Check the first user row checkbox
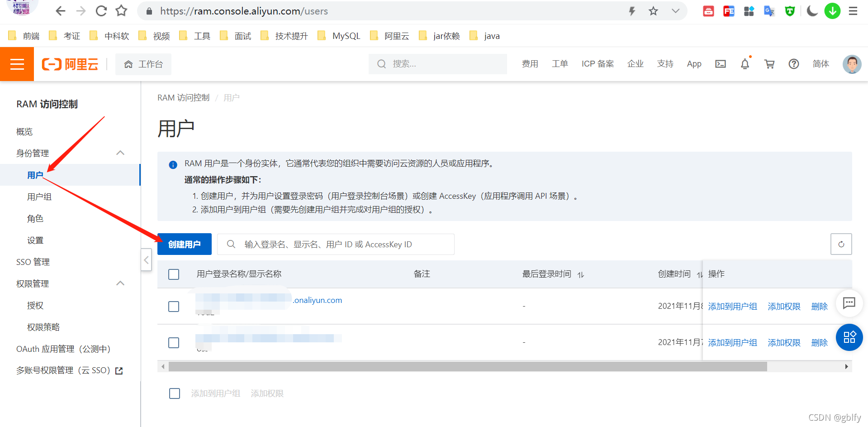This screenshot has width=868, height=427. click(173, 307)
